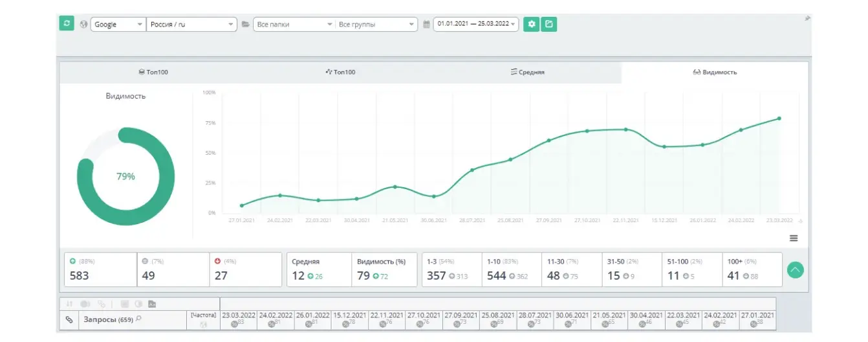The width and height of the screenshot is (868, 342).
Task: Click the pin icon in top-right corner
Action: (807, 18)
